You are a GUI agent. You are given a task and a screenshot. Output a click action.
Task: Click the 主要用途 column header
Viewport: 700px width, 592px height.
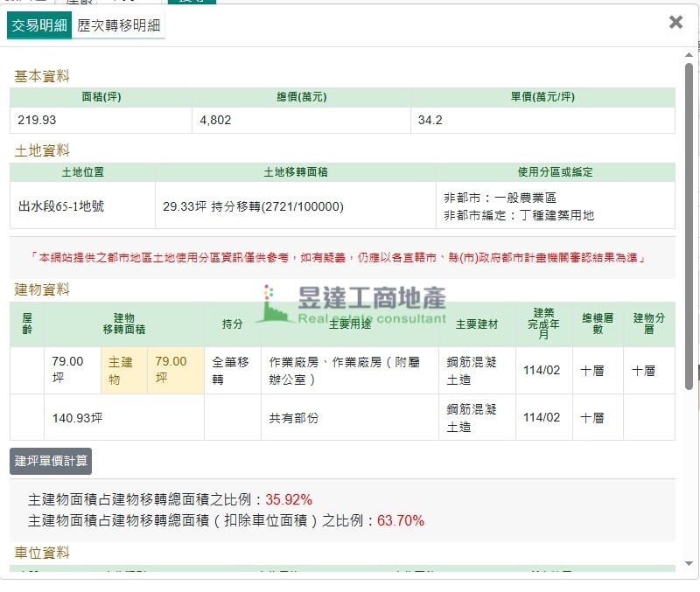click(350, 324)
